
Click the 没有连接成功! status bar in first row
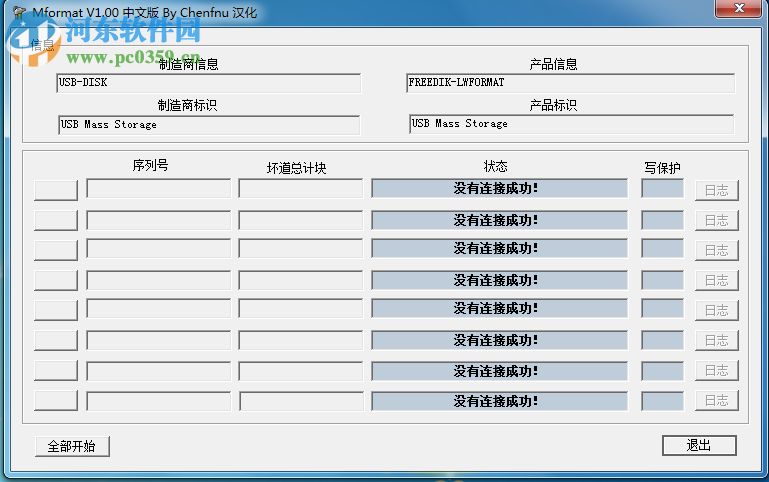(499, 188)
